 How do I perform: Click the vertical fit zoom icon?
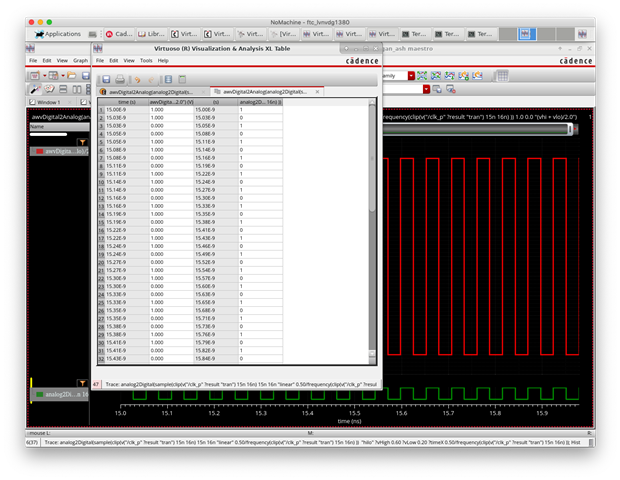[450, 75]
